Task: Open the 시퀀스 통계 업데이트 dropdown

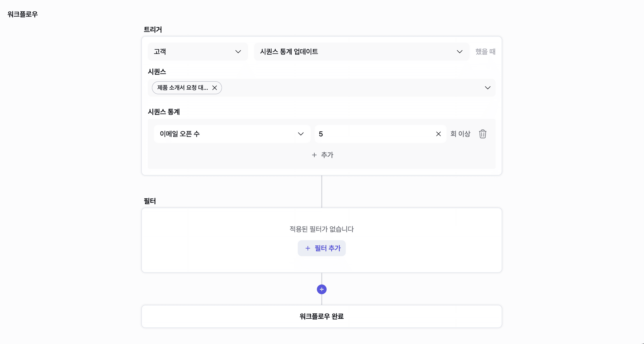Action: point(361,52)
